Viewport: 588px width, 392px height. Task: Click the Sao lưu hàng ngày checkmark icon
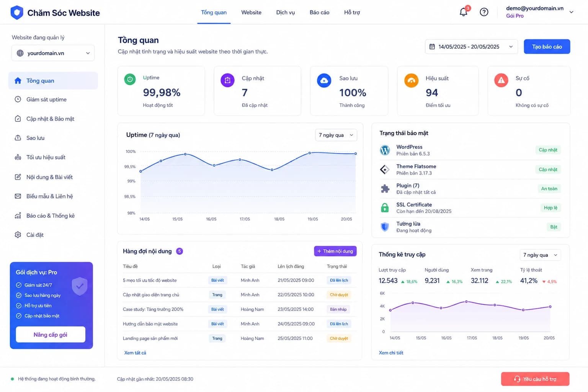[x=18, y=296]
